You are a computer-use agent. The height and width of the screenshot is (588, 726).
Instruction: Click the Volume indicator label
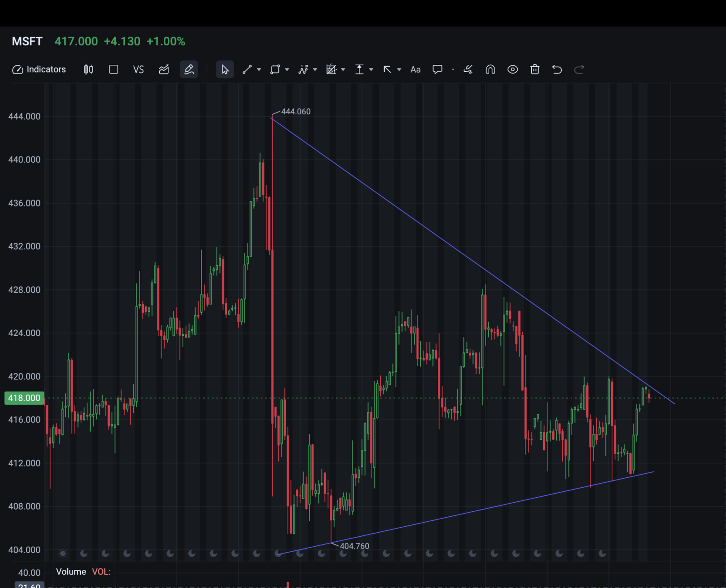71,572
